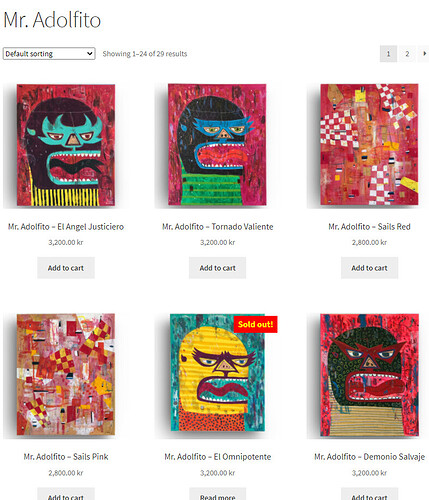429x500 pixels.
Task: Click the next page arrow icon
Action: pyautogui.click(x=424, y=54)
